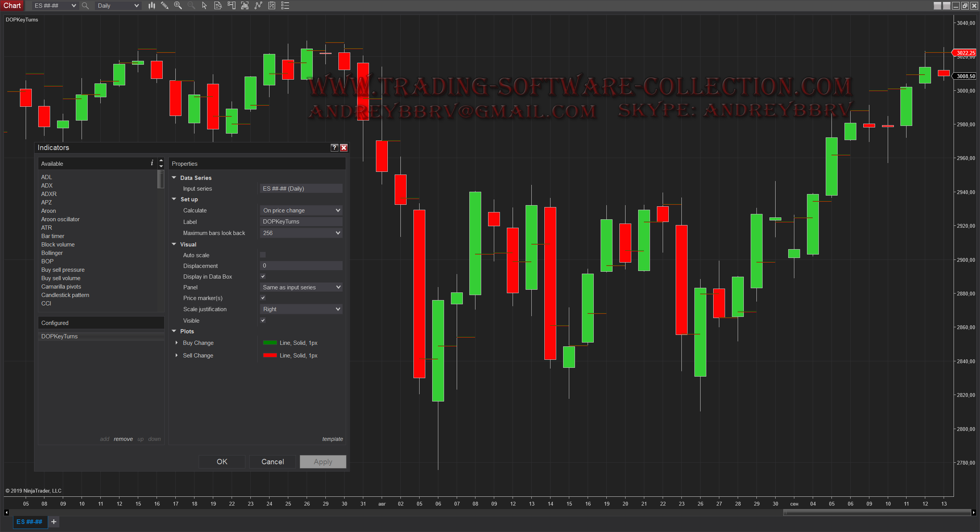Screen dimensions: 980x532
Task: Open the Data Box icon
Action: (x=218, y=5)
